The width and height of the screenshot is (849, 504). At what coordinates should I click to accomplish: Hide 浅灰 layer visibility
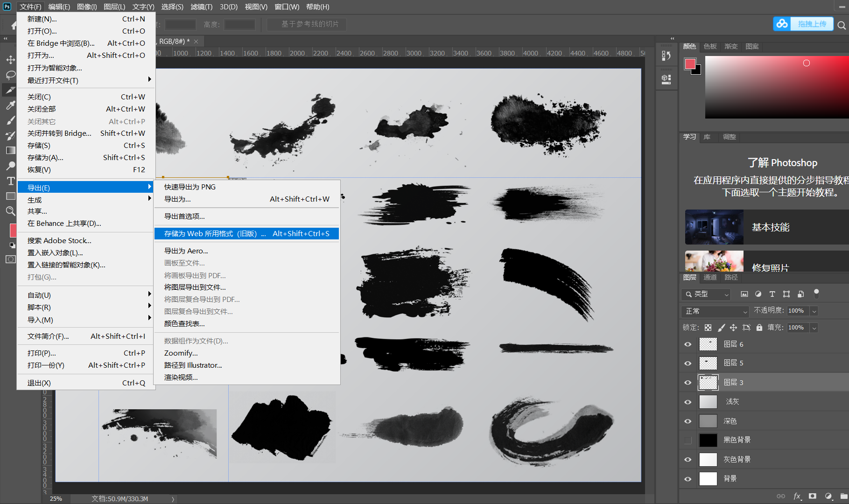688,402
